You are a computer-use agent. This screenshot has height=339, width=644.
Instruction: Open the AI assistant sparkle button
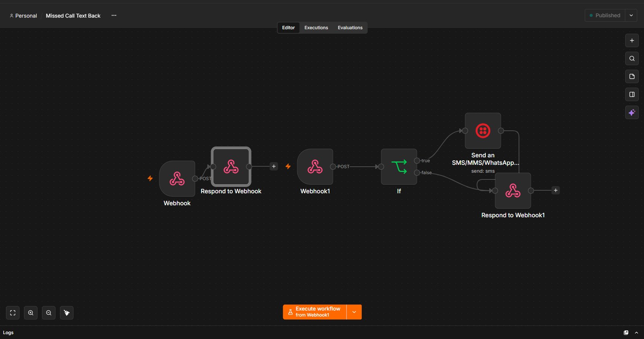pyautogui.click(x=632, y=113)
